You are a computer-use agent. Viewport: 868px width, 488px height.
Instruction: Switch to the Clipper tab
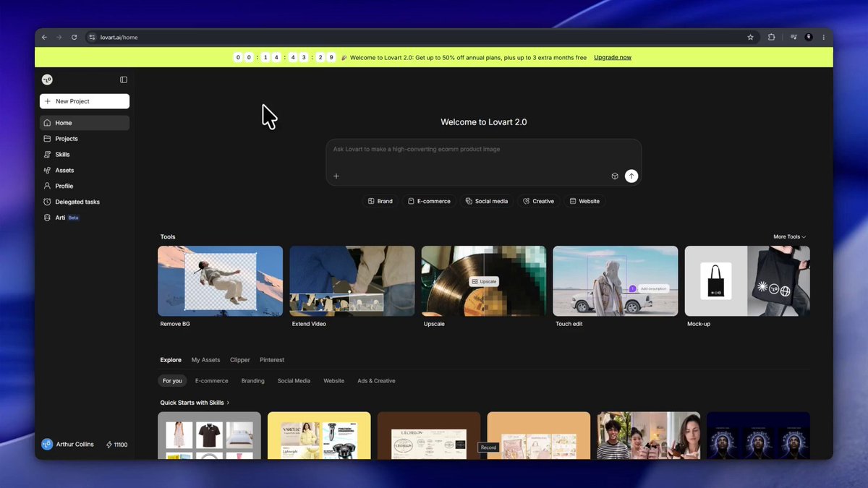(x=240, y=360)
